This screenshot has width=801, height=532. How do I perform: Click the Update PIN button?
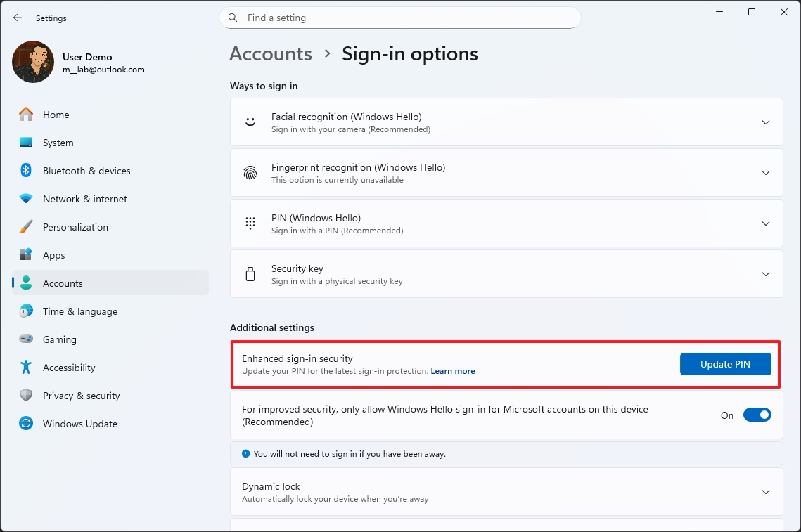click(725, 364)
